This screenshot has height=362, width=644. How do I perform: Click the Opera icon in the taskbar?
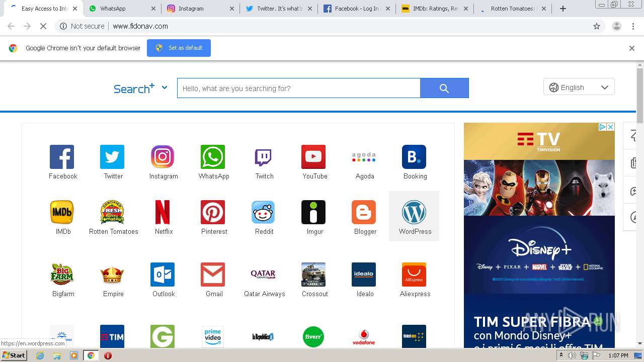[x=108, y=355]
